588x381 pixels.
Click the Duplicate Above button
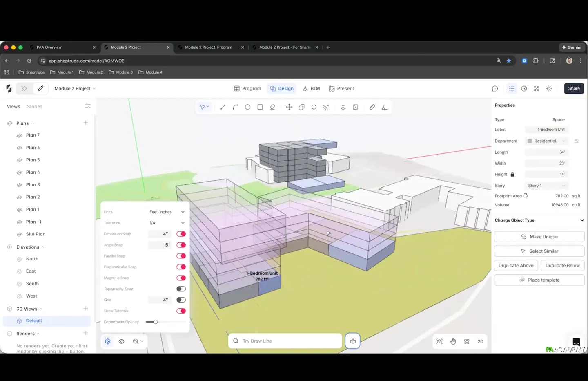pyautogui.click(x=516, y=265)
